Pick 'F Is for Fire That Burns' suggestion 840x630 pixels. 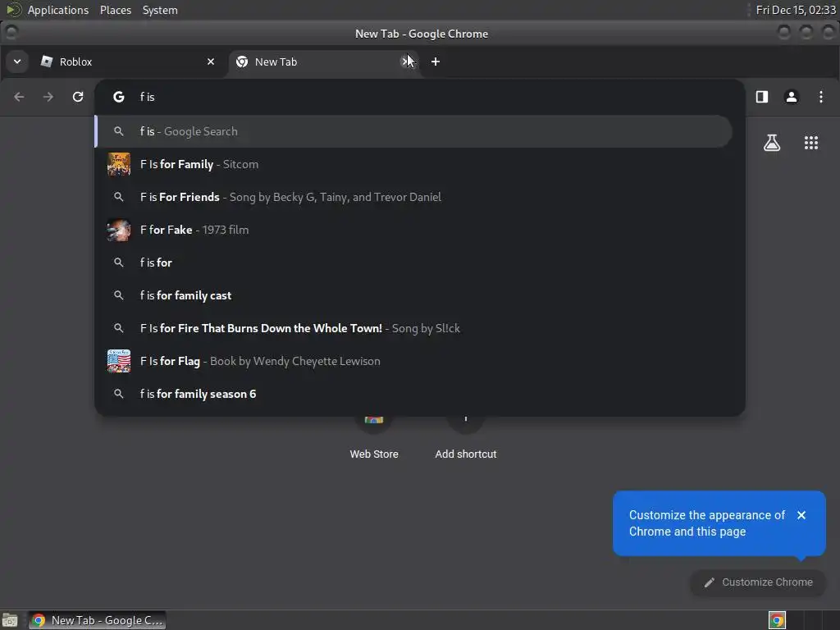413,328
